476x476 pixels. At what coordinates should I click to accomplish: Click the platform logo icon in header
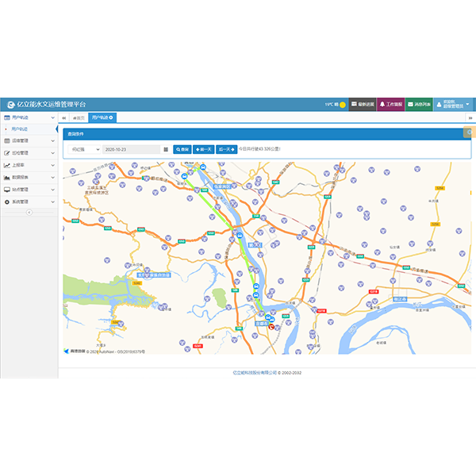click(x=11, y=105)
